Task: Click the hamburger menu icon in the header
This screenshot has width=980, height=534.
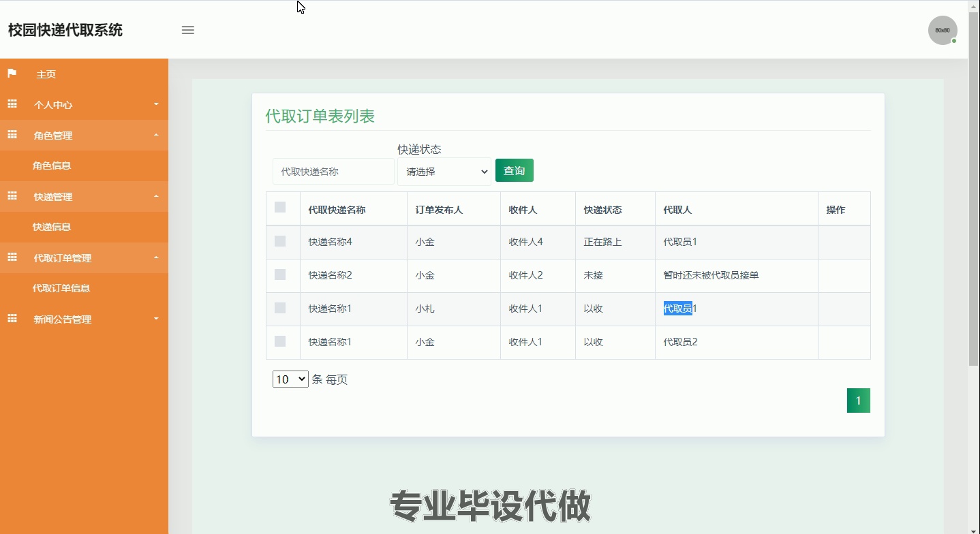Action: pyautogui.click(x=187, y=30)
